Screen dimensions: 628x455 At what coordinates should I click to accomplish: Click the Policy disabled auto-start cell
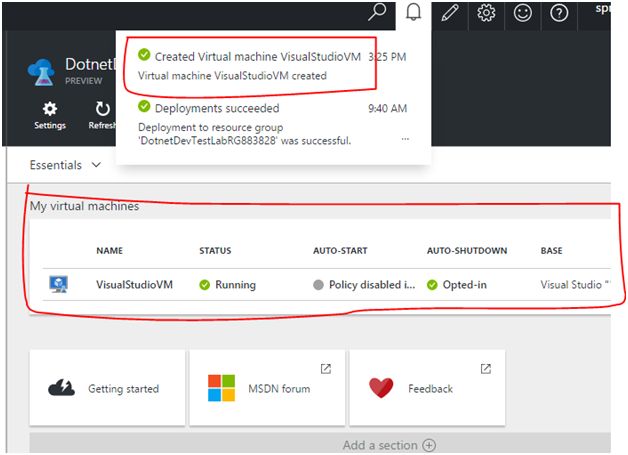pos(364,285)
